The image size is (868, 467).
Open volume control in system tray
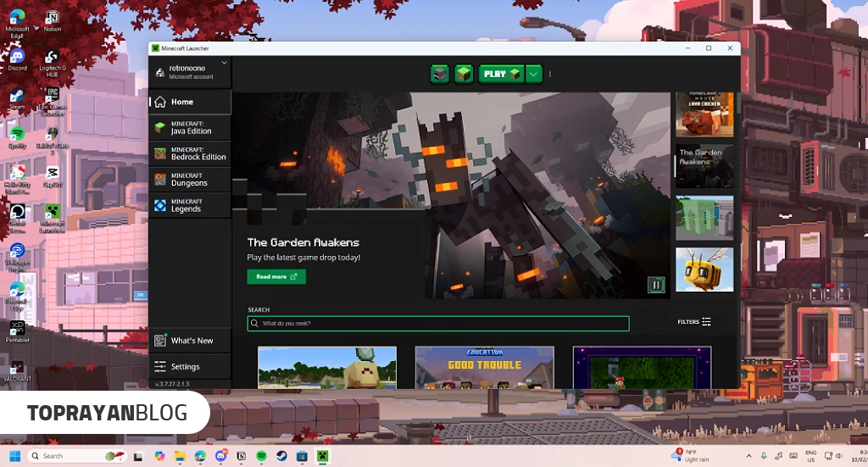(x=840, y=456)
